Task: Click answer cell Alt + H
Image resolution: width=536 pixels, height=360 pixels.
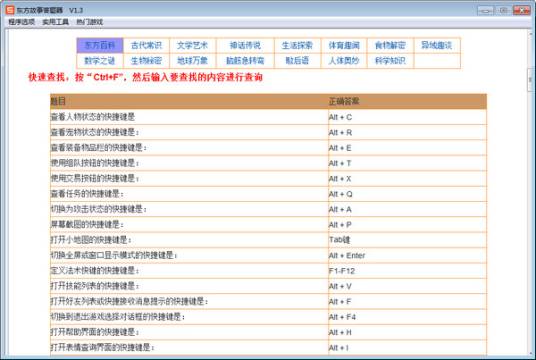Action: pyautogui.click(x=407, y=333)
